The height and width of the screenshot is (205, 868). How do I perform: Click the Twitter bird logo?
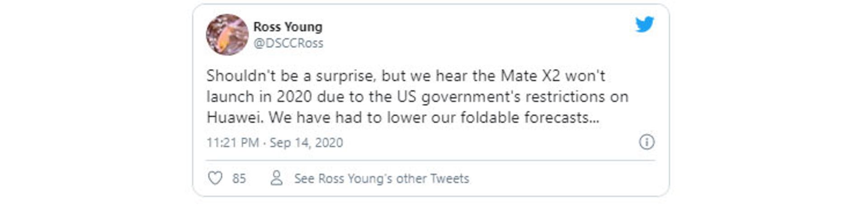pos(644,24)
